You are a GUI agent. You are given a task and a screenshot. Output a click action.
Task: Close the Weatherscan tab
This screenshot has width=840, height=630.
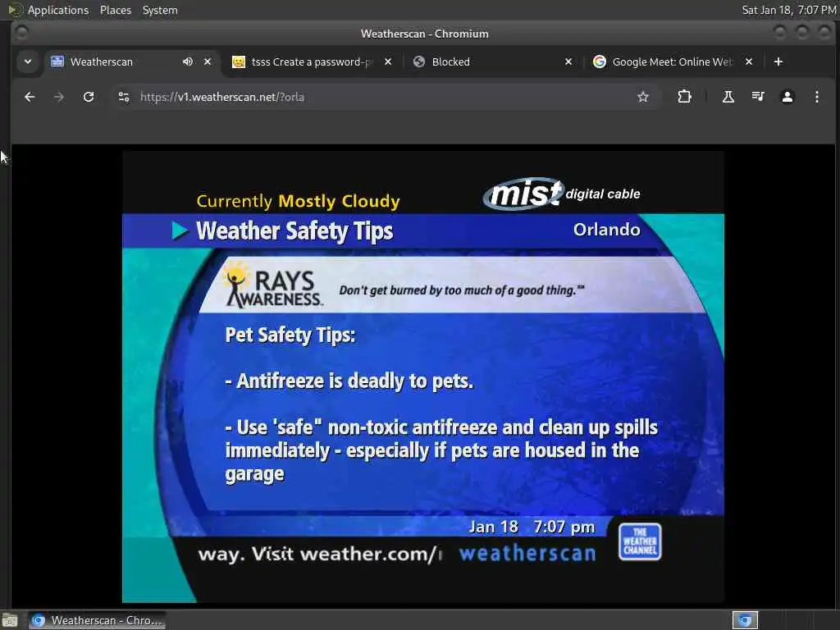tap(208, 62)
